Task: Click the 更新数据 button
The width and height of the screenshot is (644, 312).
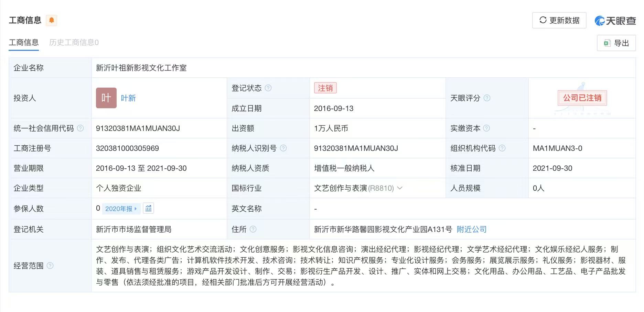Action: click(x=559, y=20)
